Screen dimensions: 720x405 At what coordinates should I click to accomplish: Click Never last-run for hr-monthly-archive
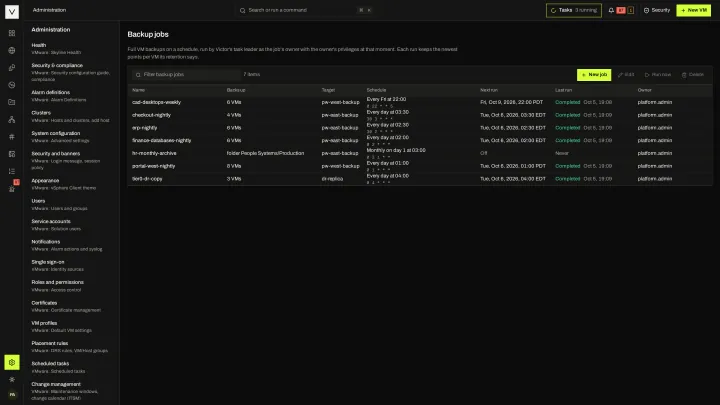tap(562, 153)
